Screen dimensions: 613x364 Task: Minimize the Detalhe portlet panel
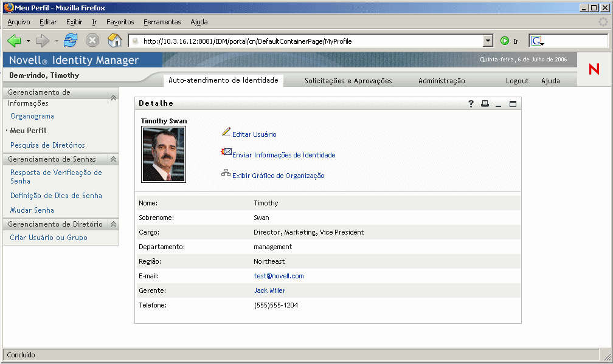click(x=499, y=104)
